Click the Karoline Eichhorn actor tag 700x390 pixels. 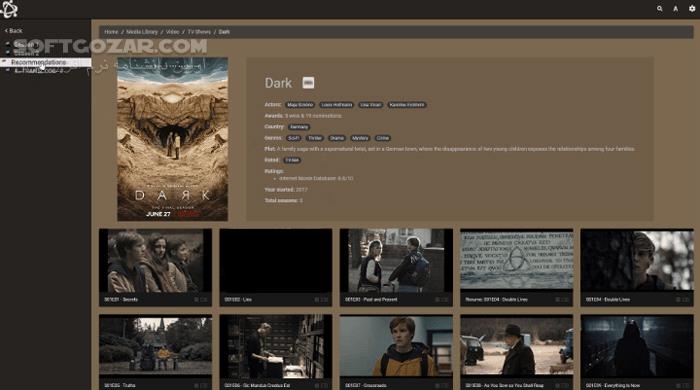click(407, 105)
